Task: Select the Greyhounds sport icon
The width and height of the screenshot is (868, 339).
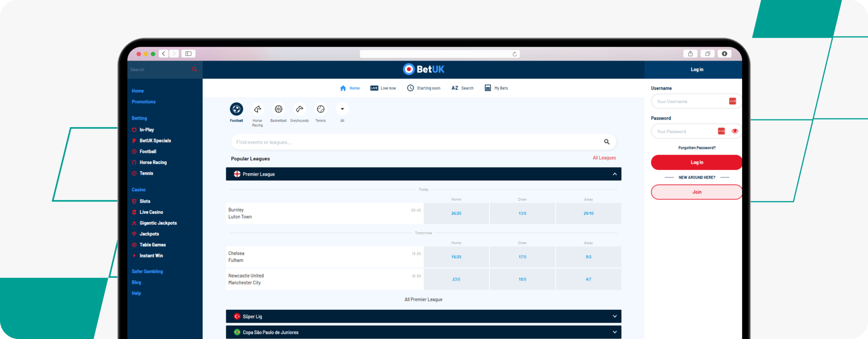Action: [300, 109]
